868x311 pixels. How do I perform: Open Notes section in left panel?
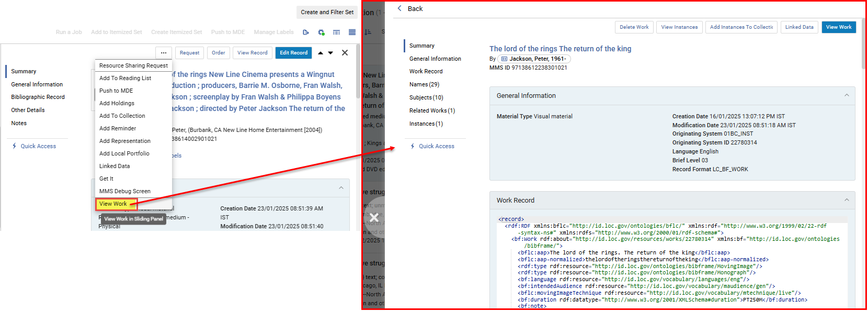click(19, 123)
